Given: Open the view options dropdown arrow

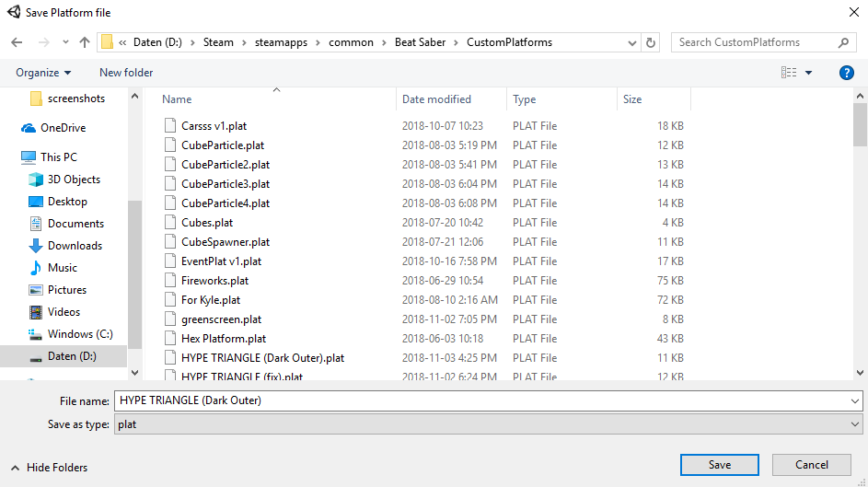Looking at the screenshot, I should coord(808,73).
